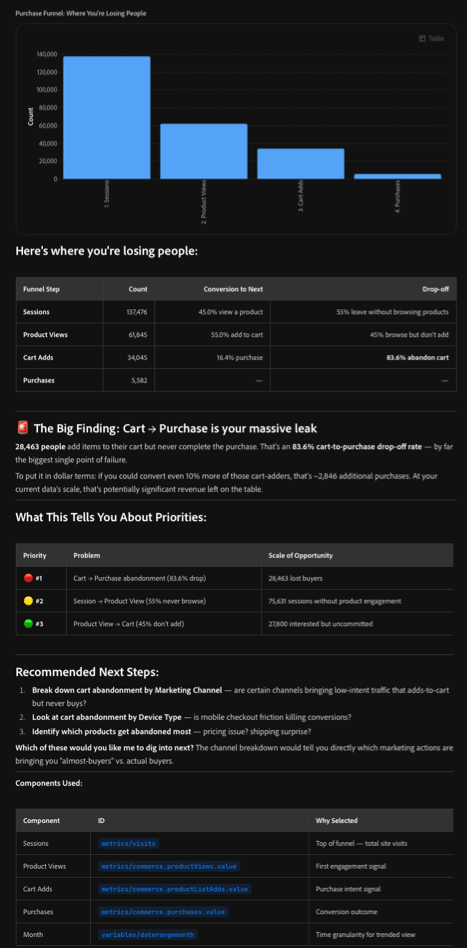
Task: Click the Funnel Step column header
Action: pos(41,289)
